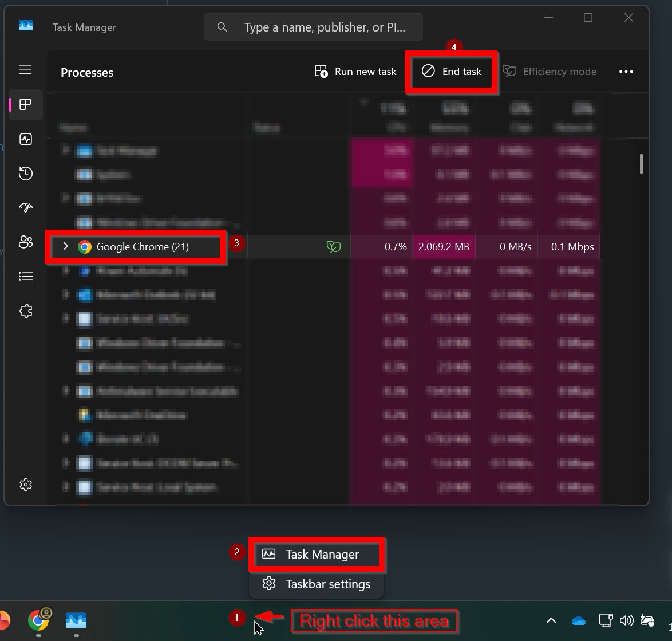Viewport: 672px width, 641px height.
Task: Close the Task Manager window
Action: 628,18
